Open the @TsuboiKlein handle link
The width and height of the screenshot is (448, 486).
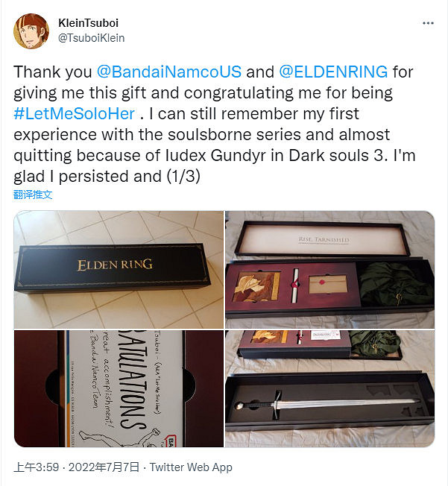click(x=92, y=38)
